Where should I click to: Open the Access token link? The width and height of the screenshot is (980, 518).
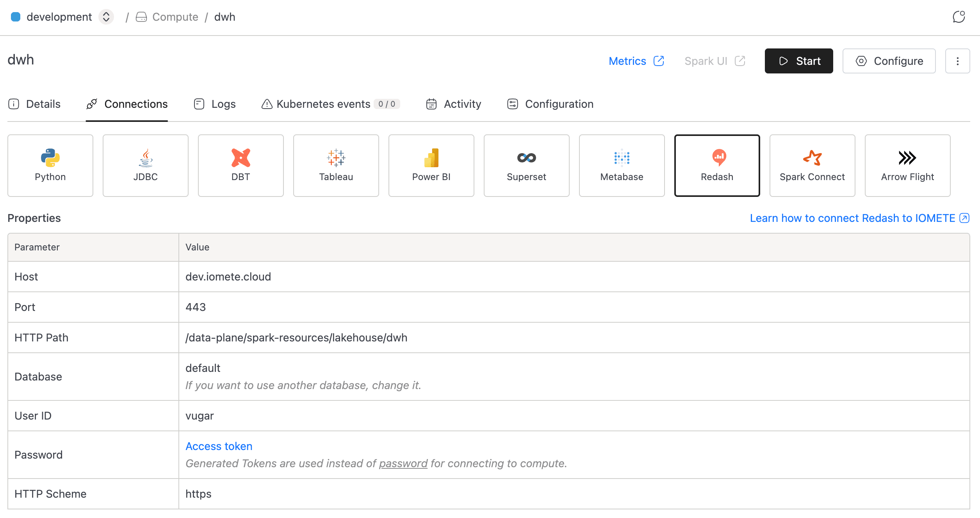point(219,446)
